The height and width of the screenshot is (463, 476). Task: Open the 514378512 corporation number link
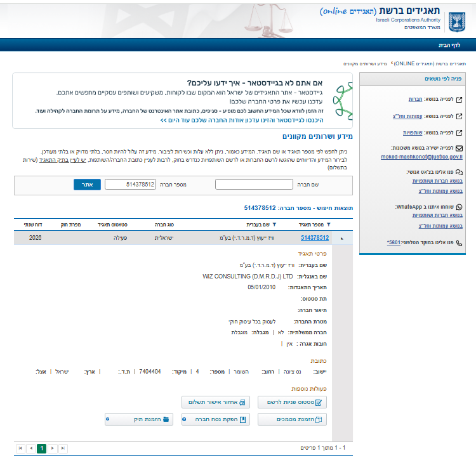pyautogui.click(x=314, y=238)
